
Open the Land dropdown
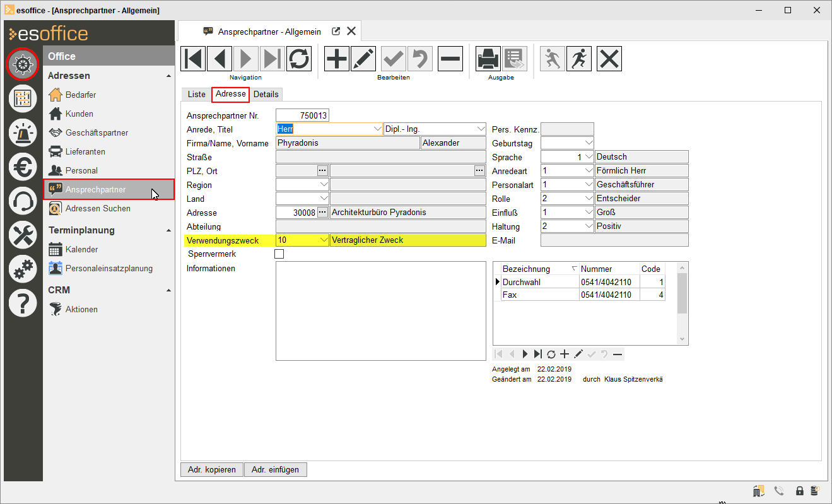click(324, 199)
